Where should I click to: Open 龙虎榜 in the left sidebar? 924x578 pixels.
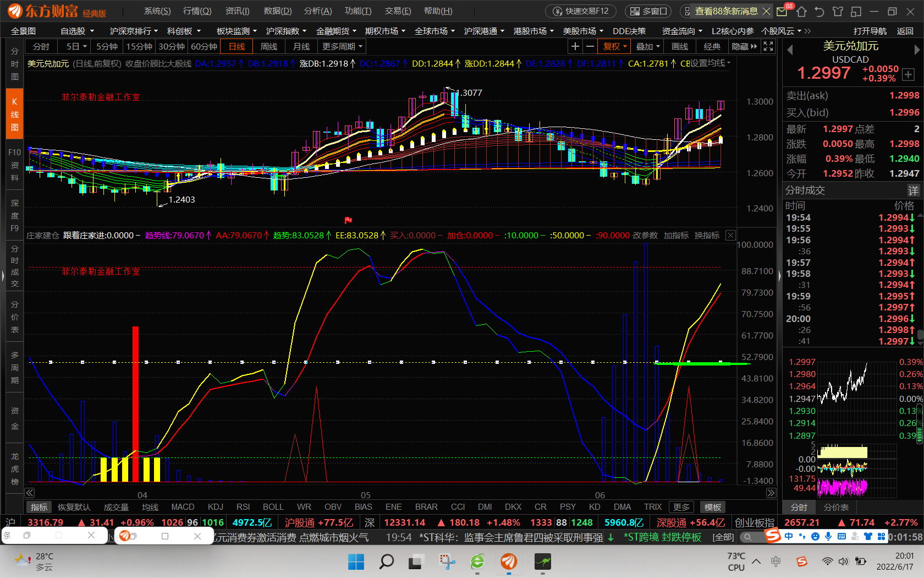14,468
